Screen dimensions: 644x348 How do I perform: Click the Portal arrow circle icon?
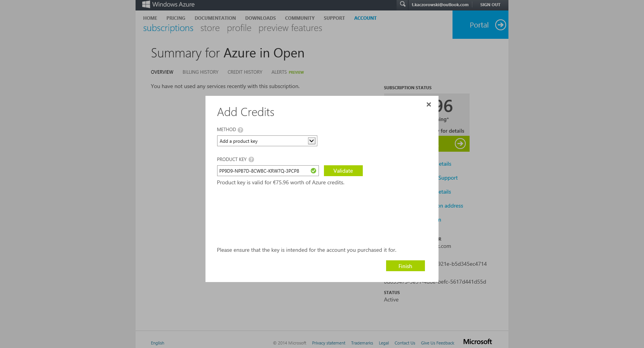[501, 25]
